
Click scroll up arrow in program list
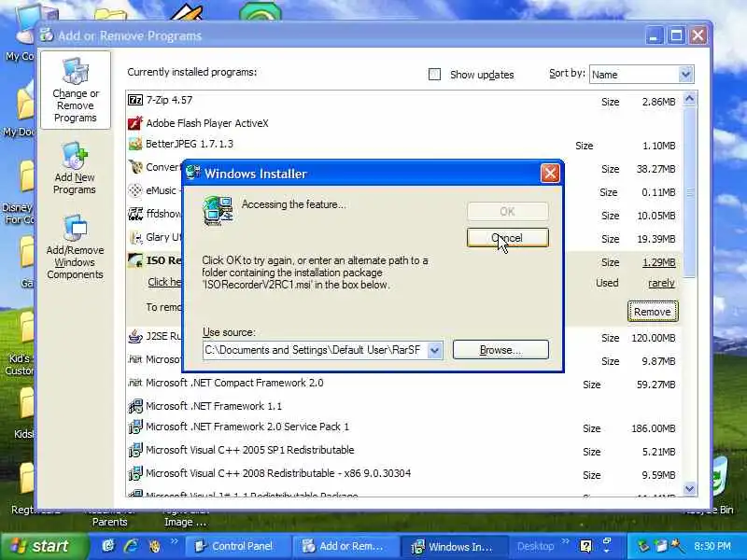pos(689,100)
